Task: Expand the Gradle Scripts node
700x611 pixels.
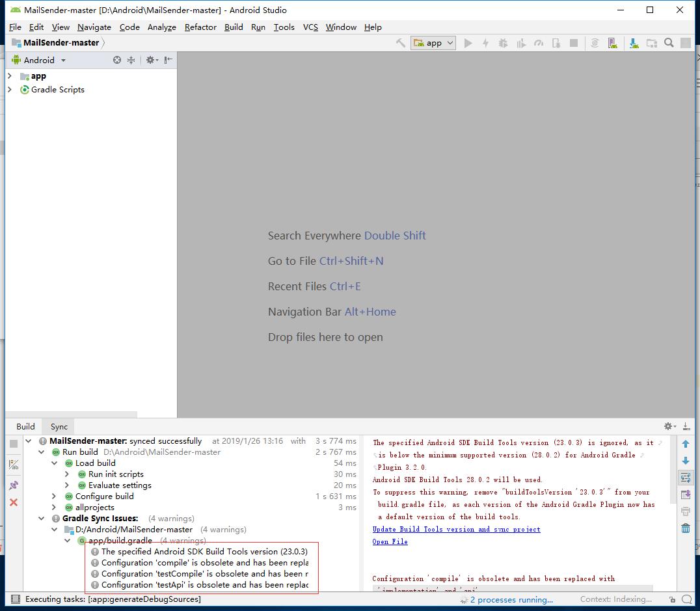Action: (x=10, y=89)
